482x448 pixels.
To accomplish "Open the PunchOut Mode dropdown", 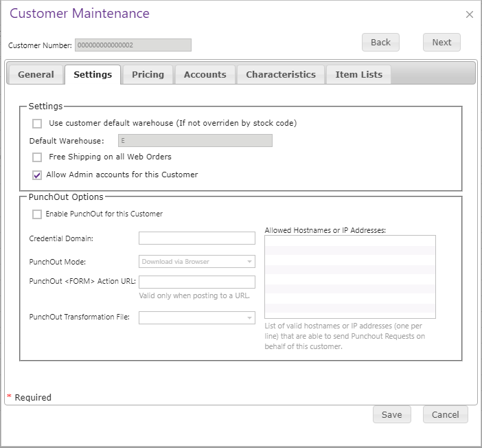I will (x=196, y=262).
